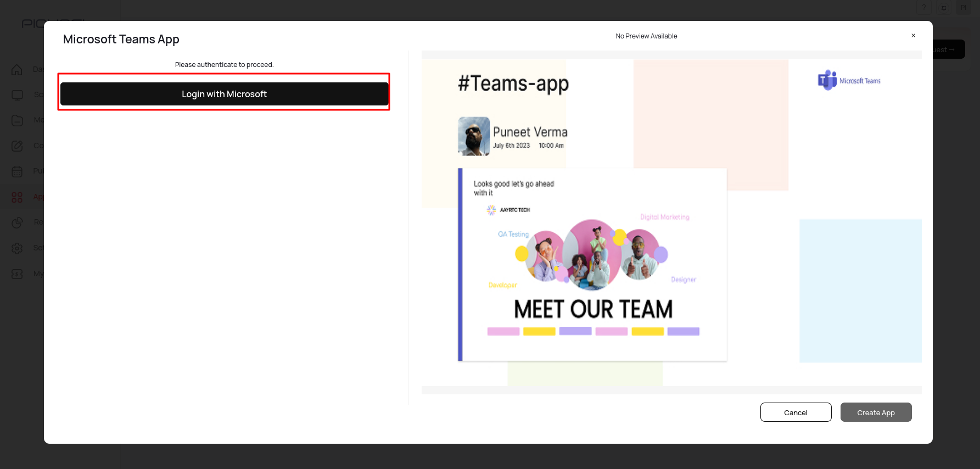
Task: Click Puneet Verma's avatar in the preview
Action: point(474,136)
